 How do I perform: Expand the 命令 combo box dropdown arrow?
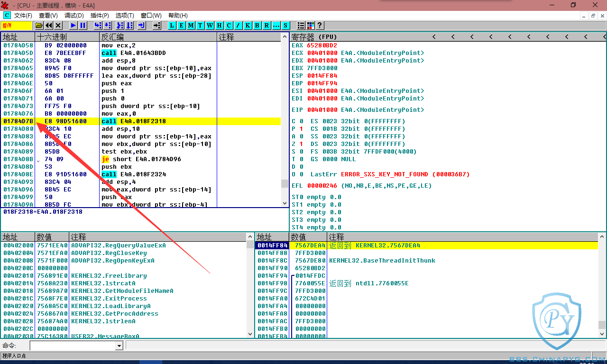click(x=119, y=346)
